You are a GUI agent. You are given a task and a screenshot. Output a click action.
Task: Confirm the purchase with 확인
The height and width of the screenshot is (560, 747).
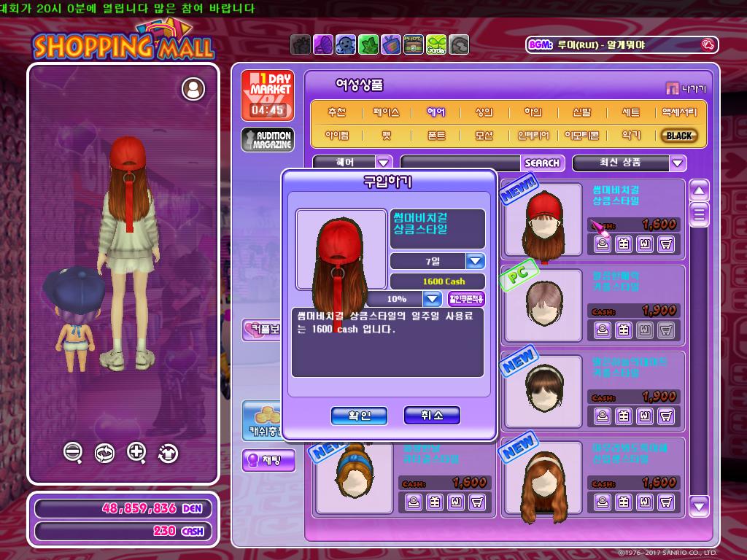point(359,416)
